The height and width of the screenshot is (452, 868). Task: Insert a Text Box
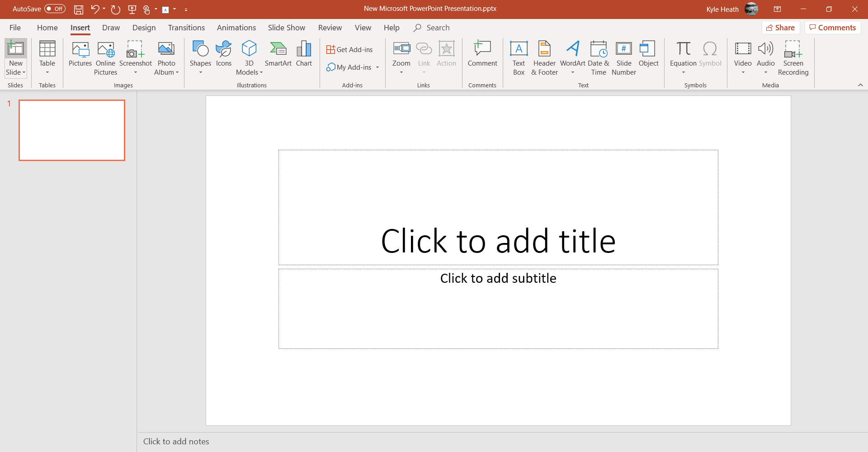click(x=518, y=57)
